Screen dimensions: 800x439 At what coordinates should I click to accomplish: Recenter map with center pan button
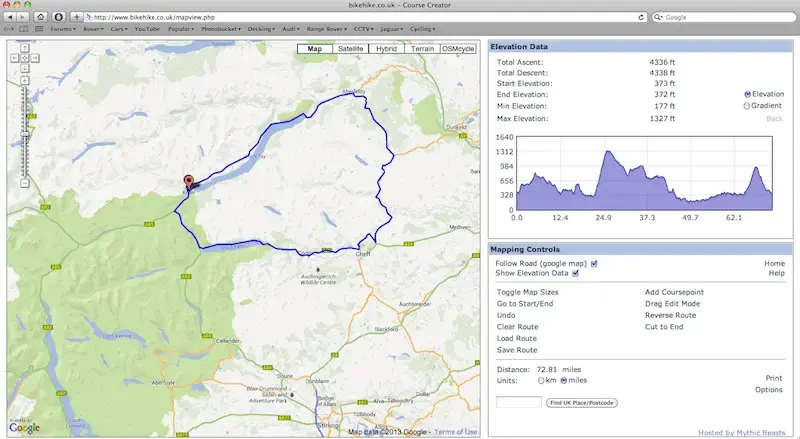click(24, 58)
